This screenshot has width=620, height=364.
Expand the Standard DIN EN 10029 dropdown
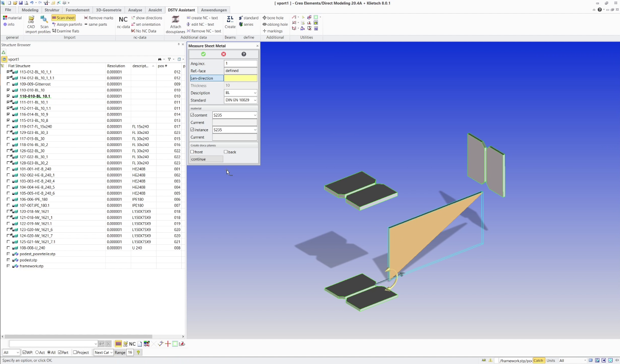(x=241, y=100)
